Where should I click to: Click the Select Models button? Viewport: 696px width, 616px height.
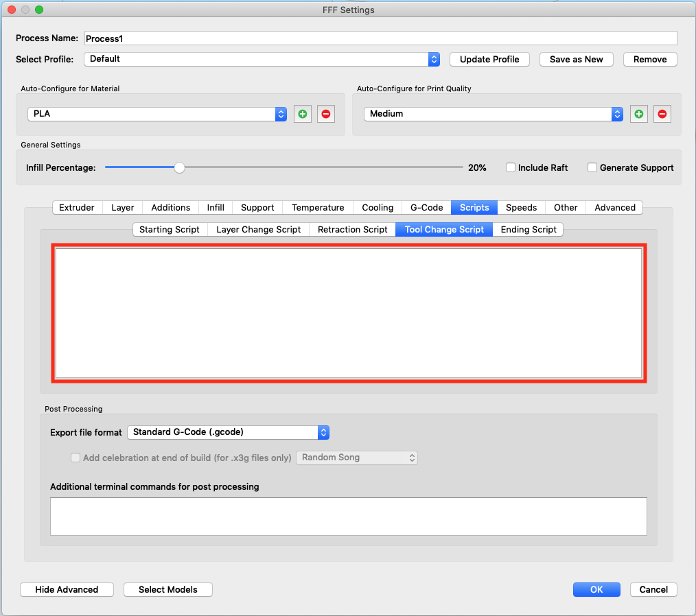point(167,589)
